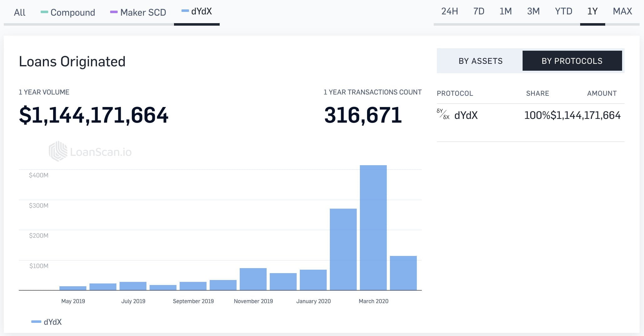Click the dYdX row in protocol table
Screen dimensions: 644x336
point(530,115)
